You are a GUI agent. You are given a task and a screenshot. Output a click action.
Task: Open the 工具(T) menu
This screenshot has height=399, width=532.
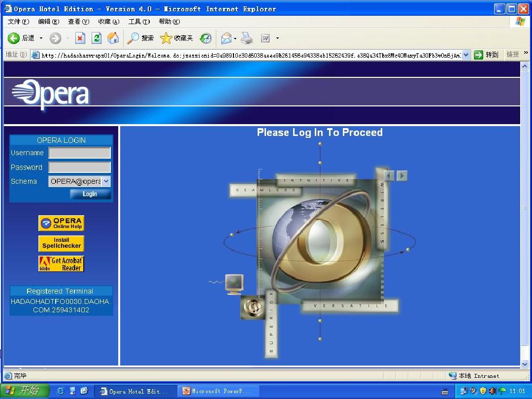pyautogui.click(x=139, y=22)
